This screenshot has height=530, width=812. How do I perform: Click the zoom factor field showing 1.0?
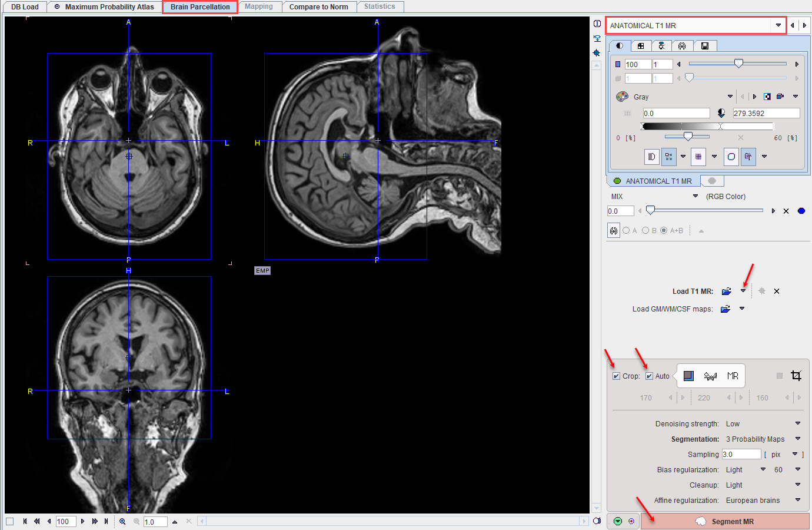[x=155, y=522]
